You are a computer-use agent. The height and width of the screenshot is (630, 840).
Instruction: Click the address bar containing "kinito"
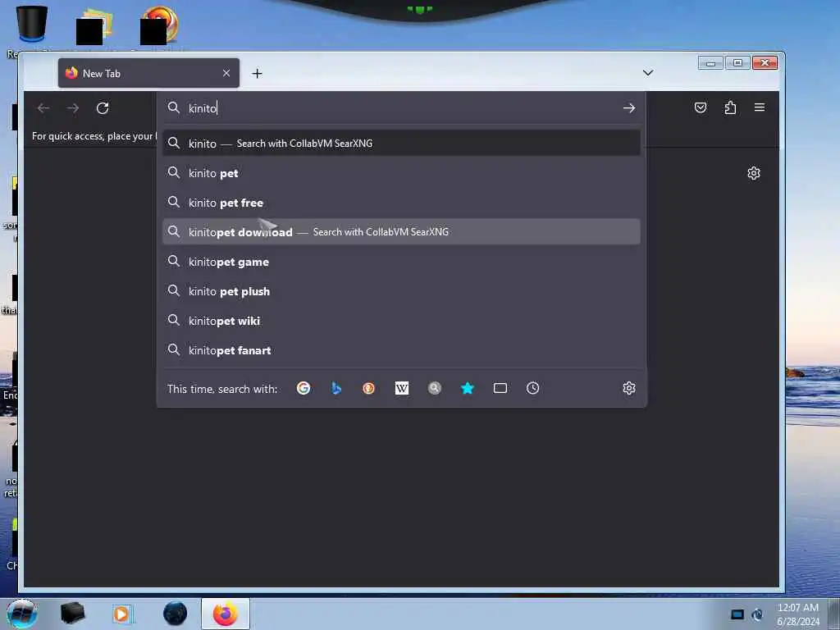pos(401,108)
